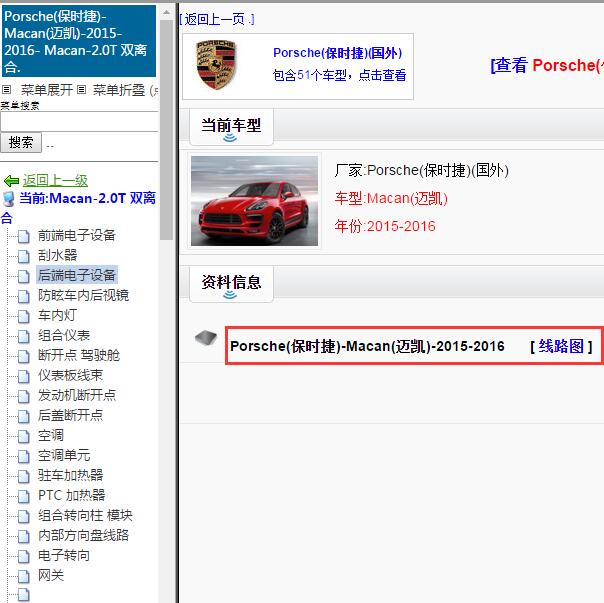Click 年份:2015-2016 text
The height and width of the screenshot is (603, 604).
click(385, 226)
